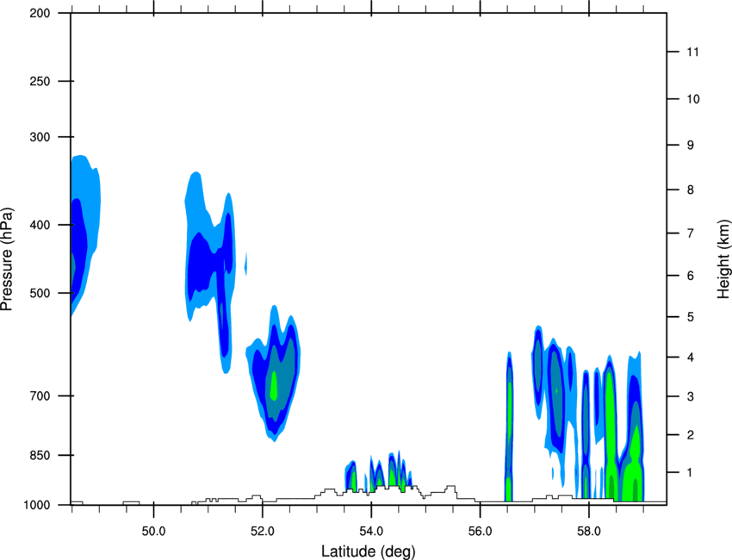Select the 200 pressure tick label
Image resolution: width=732 pixels, height=560 pixels.
[x=40, y=13]
